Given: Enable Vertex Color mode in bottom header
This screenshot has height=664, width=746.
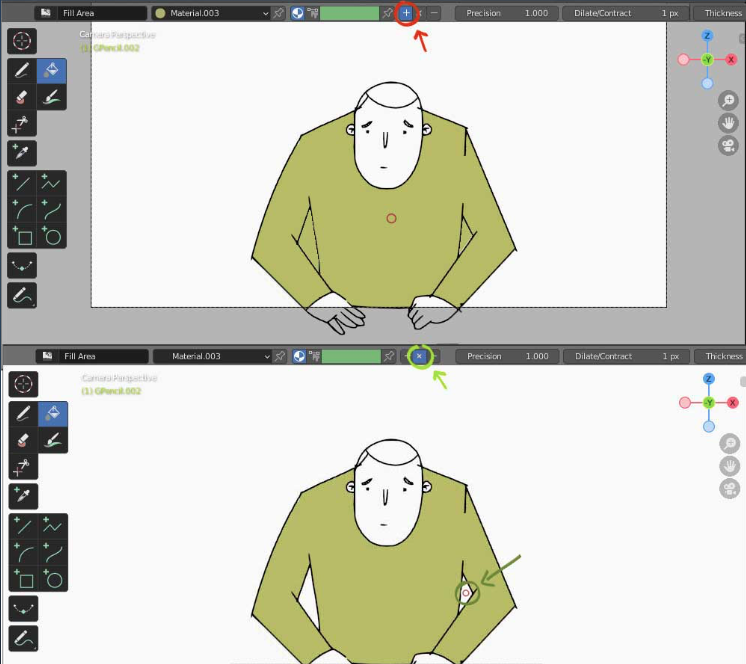Looking at the screenshot, I should tap(314, 356).
